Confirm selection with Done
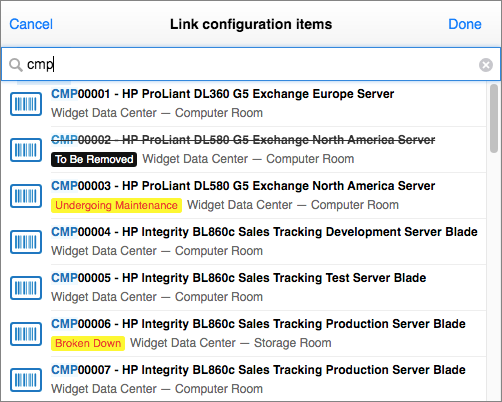The width and height of the screenshot is (502, 402). click(x=465, y=24)
